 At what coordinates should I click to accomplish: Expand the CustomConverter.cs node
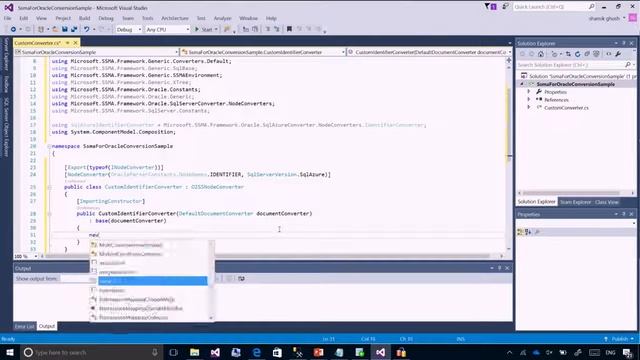click(529, 107)
